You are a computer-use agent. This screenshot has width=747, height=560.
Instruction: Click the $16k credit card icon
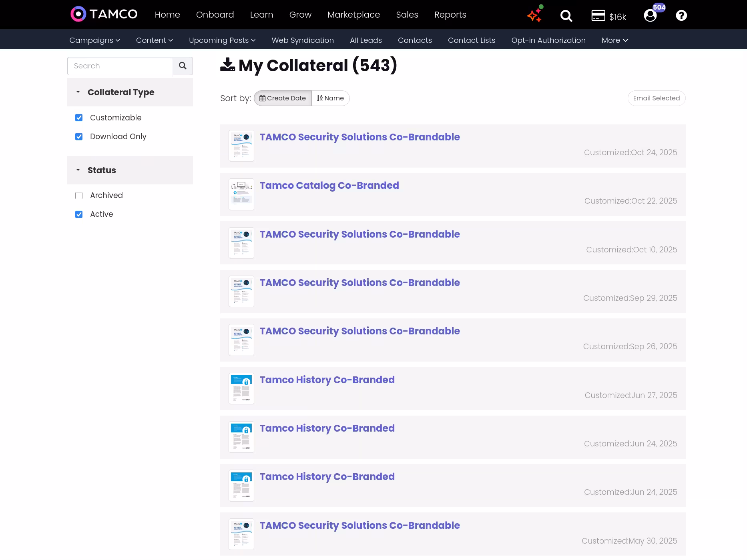(598, 16)
